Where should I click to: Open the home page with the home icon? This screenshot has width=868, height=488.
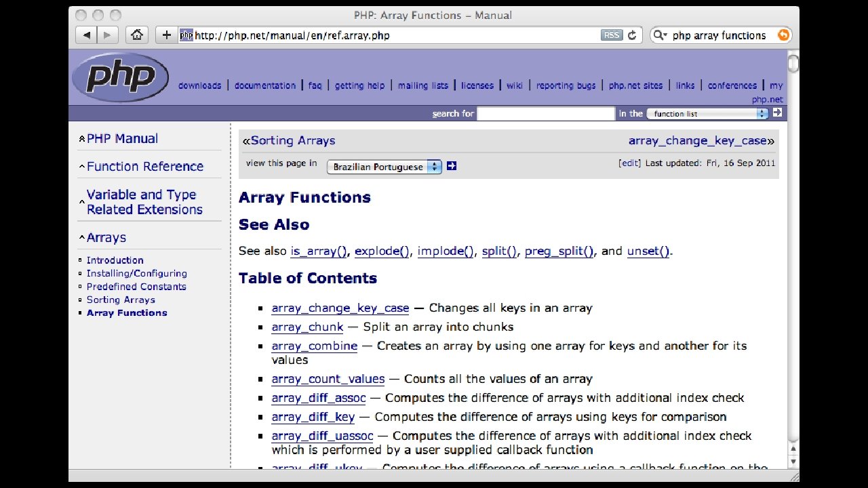[137, 35]
